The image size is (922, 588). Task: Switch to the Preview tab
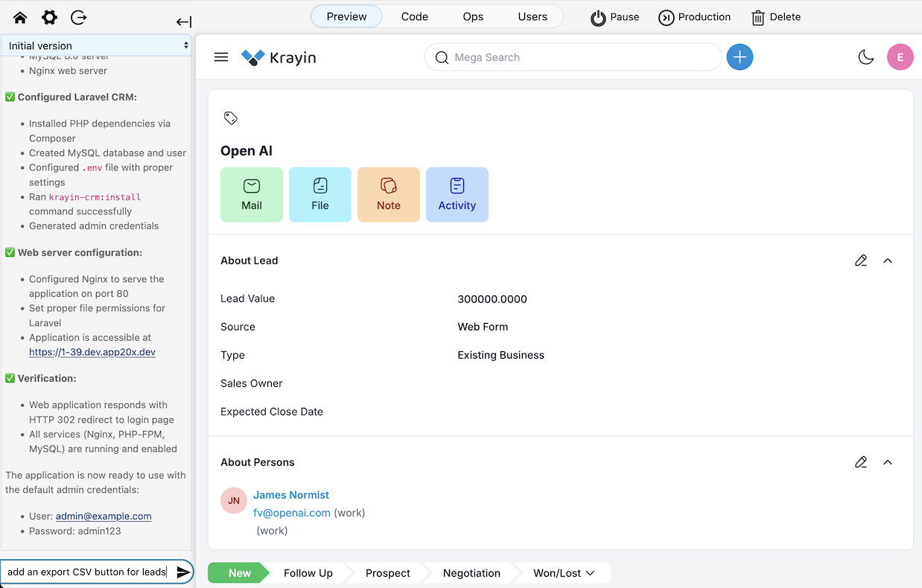coord(346,16)
